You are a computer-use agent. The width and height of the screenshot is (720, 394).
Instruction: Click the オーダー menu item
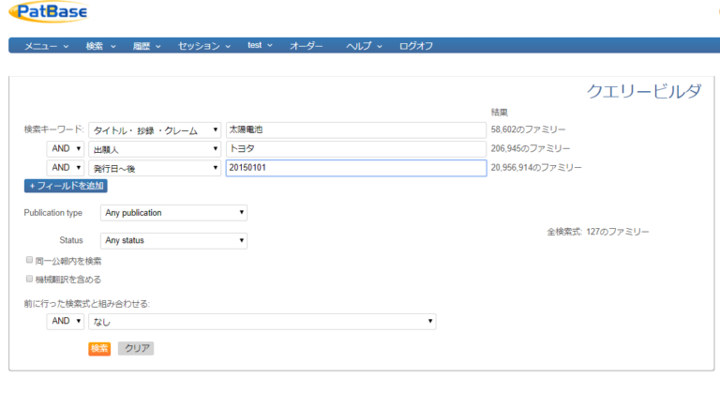[306, 46]
